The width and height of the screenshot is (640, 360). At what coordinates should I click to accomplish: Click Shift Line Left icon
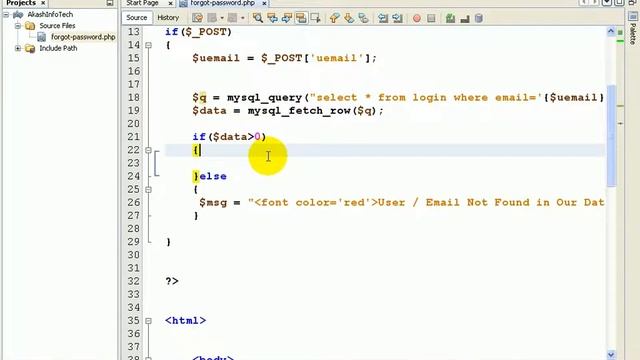pos(383,18)
